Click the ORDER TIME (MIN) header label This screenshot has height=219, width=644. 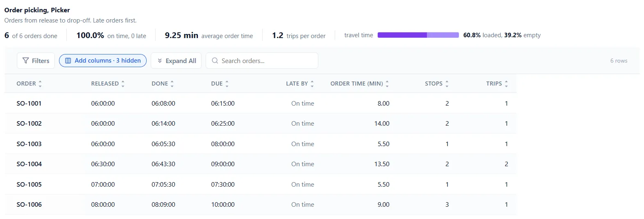[x=357, y=84]
